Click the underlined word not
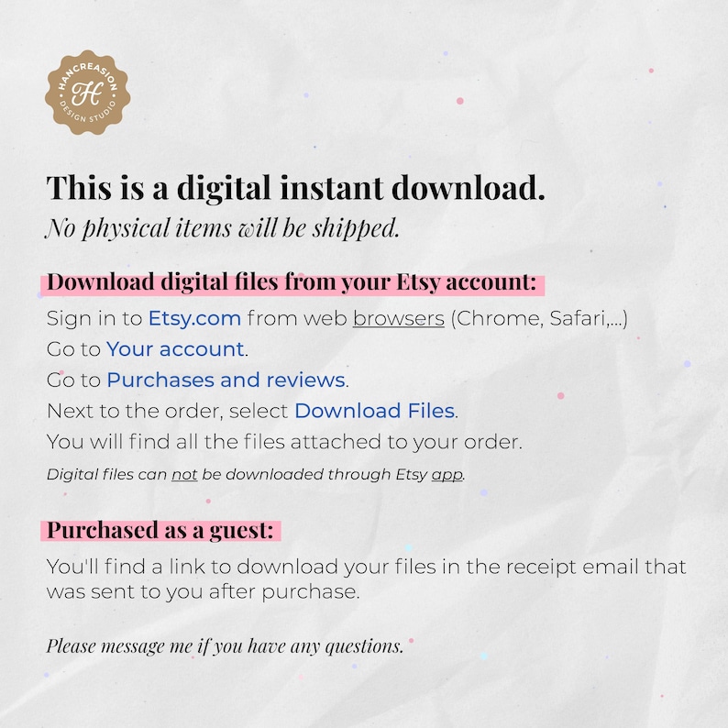This screenshot has width=728, height=728. pyautogui.click(x=184, y=475)
